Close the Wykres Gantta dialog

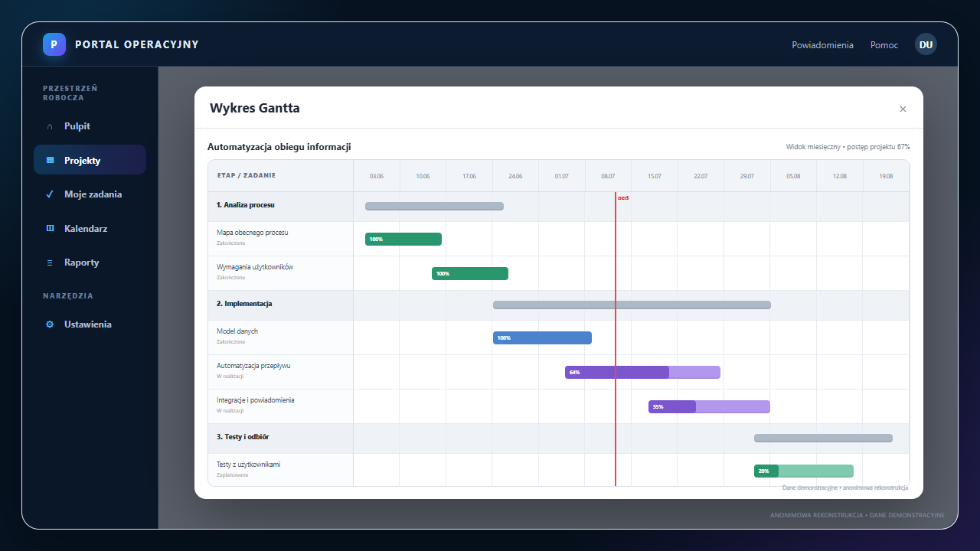coord(903,109)
